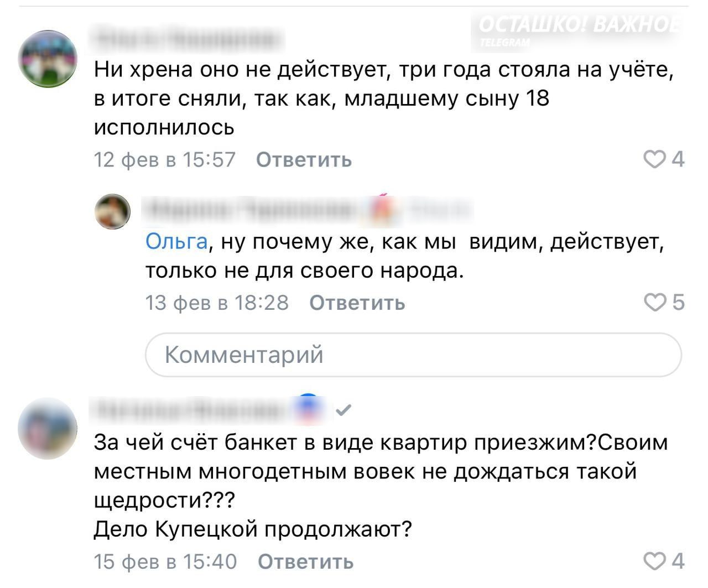Open the 13 фев в 18:28 timestamp

click(x=217, y=303)
